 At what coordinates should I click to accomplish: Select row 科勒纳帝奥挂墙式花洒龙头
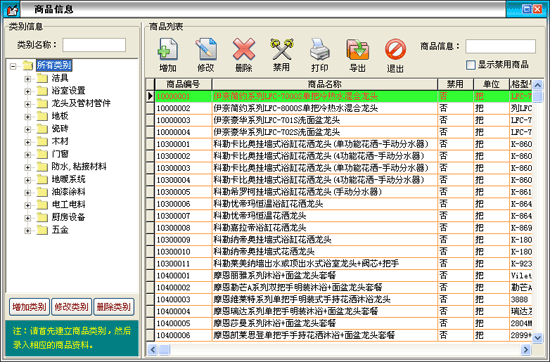pos(339,252)
